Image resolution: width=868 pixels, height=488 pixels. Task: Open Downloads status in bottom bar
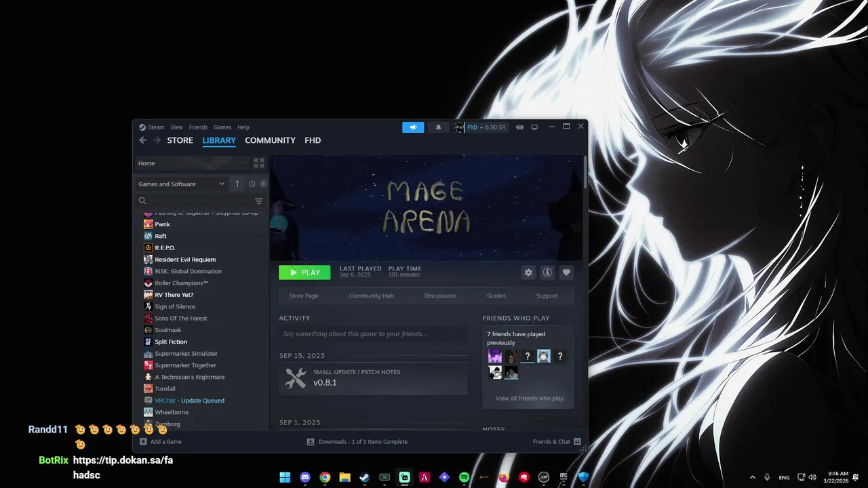click(357, 441)
